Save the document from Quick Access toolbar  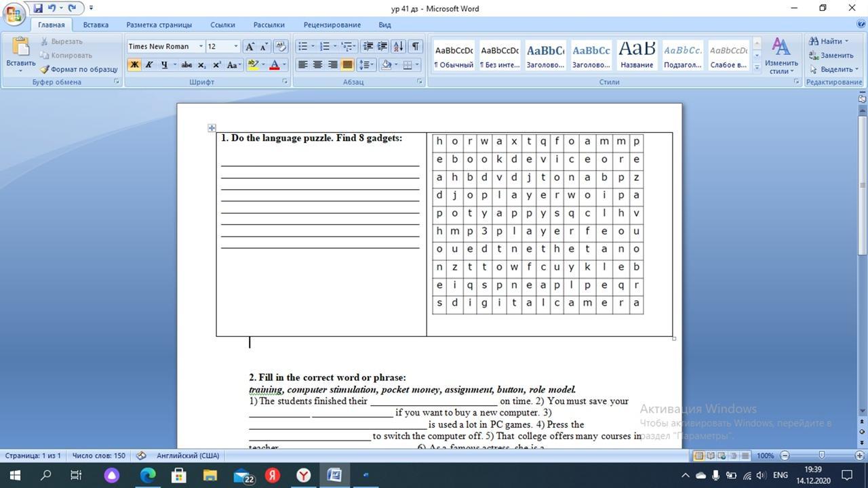click(x=38, y=8)
